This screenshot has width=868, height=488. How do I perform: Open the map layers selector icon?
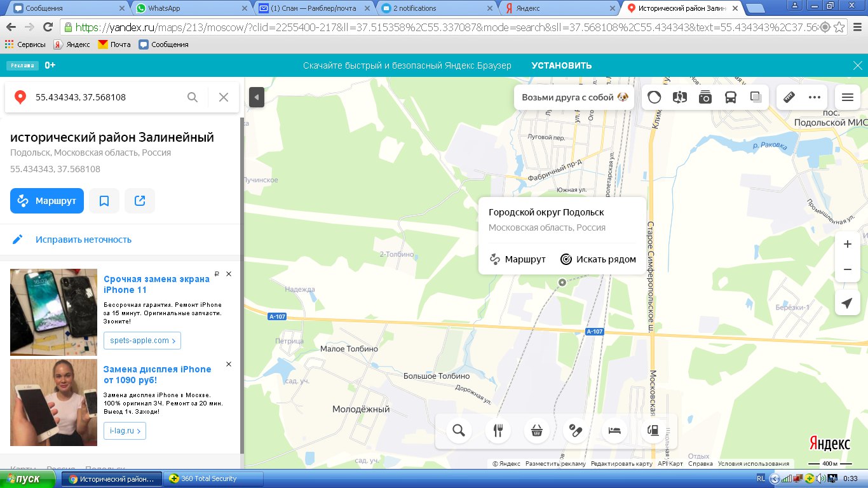[756, 97]
